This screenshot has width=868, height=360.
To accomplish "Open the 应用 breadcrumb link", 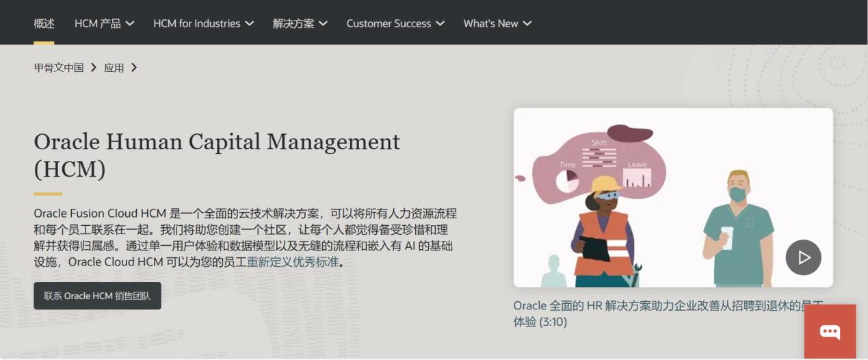I will (x=114, y=67).
